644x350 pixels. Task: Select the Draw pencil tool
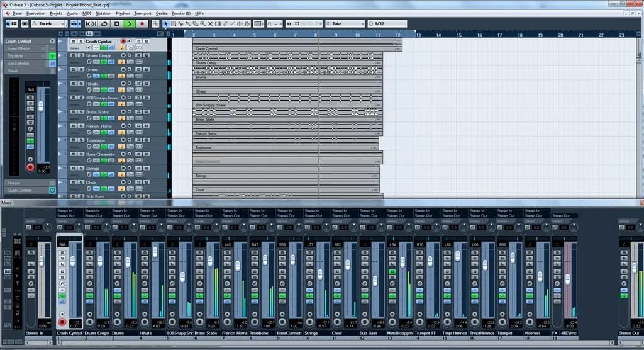pyautogui.click(x=225, y=24)
